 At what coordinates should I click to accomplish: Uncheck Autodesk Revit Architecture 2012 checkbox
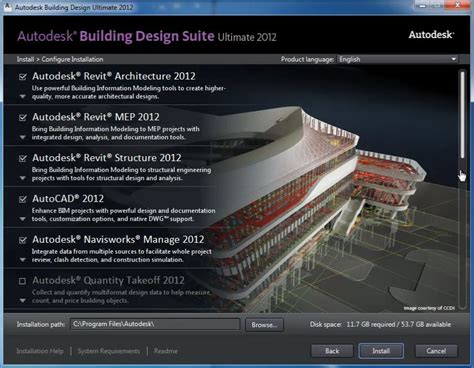click(x=23, y=77)
